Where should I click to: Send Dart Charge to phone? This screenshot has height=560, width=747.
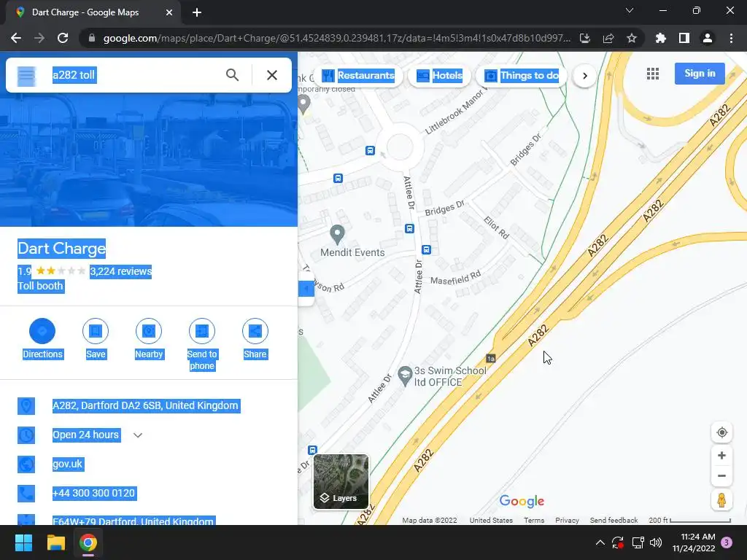pyautogui.click(x=202, y=344)
